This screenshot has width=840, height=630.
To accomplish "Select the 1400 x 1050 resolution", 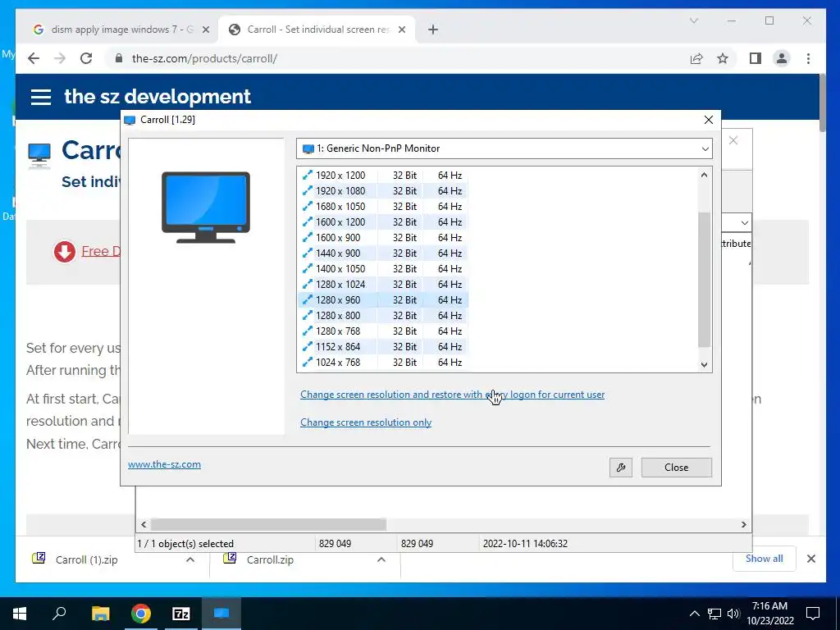I will point(382,268).
